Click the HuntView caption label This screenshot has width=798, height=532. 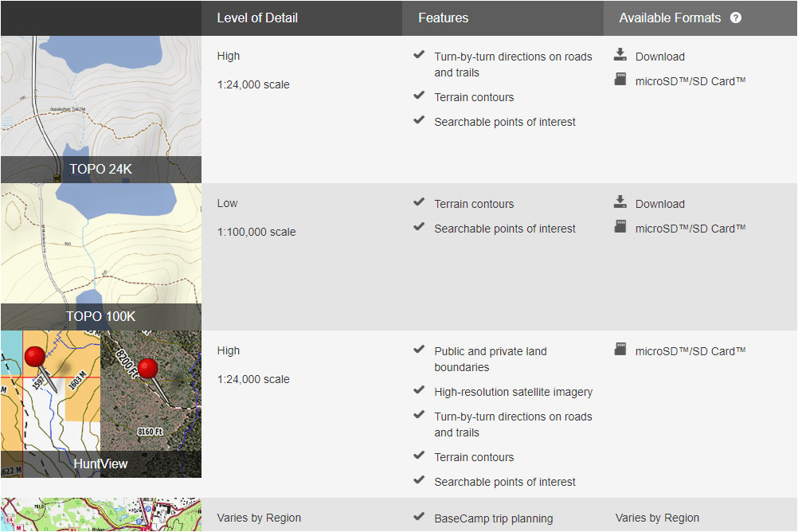101,464
